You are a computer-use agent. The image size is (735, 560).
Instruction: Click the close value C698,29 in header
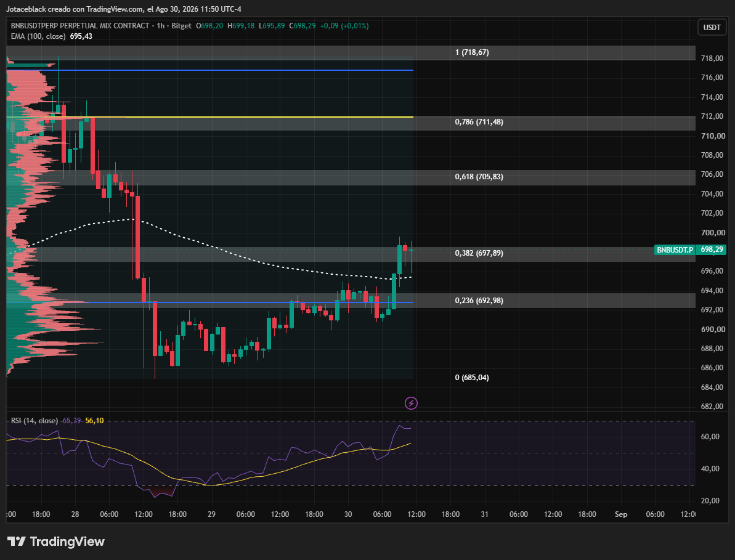coord(303,26)
